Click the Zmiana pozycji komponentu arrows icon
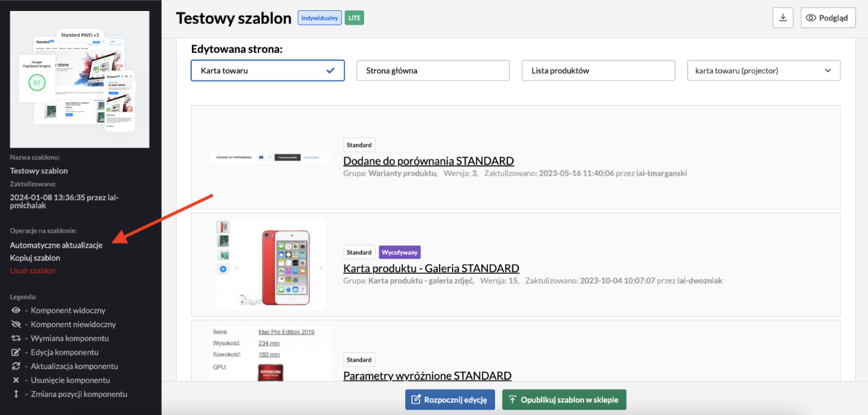868x415 pixels. point(16,394)
